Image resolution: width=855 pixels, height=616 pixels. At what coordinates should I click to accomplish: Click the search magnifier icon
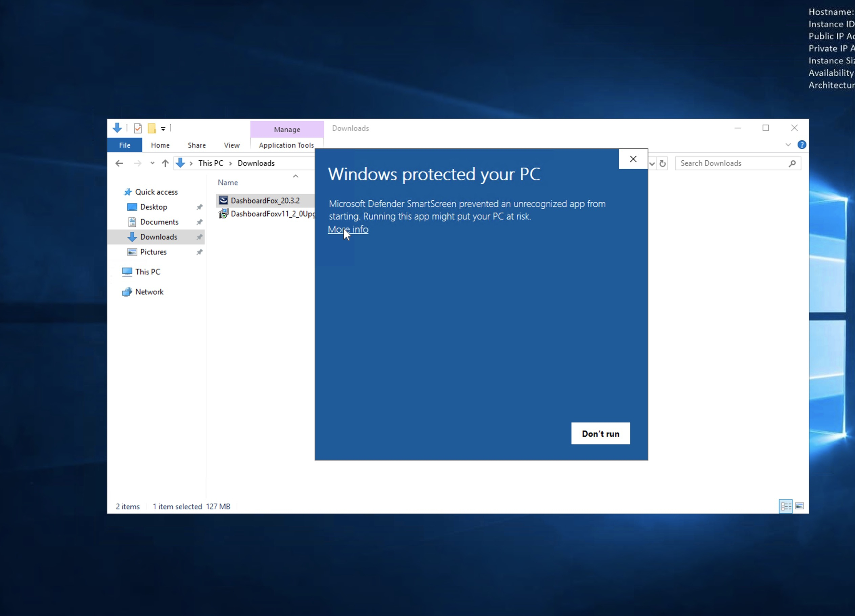click(792, 163)
